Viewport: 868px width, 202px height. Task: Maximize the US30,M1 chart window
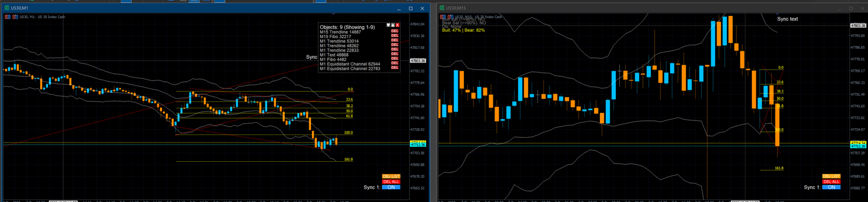tap(410, 8)
